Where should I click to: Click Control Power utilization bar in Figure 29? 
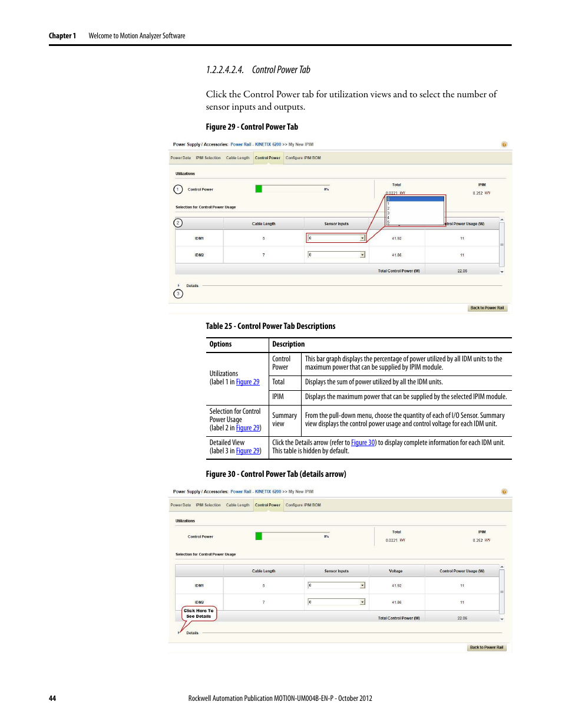(x=292, y=189)
